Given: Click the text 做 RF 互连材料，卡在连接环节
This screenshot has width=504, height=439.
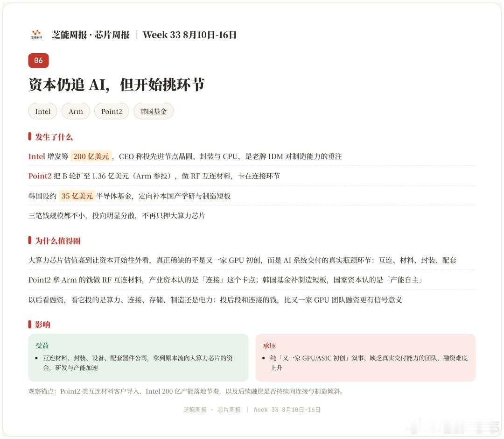Looking at the screenshot, I should (x=231, y=176).
